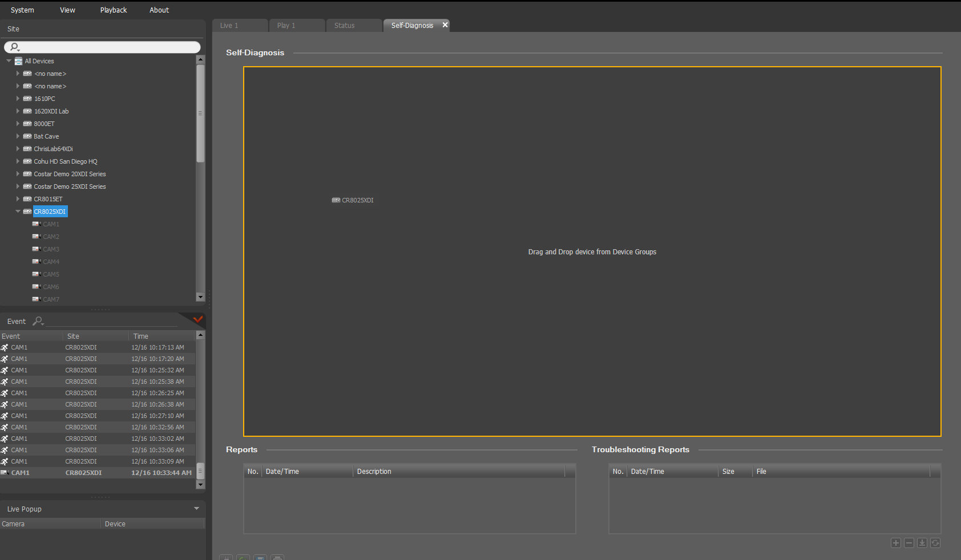Click the refresh troubleshooting reports icon

[935, 543]
